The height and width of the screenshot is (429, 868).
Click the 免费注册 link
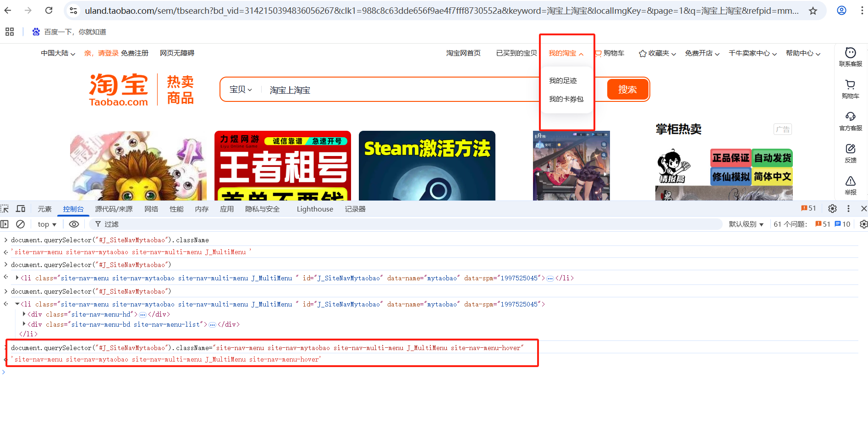(135, 53)
